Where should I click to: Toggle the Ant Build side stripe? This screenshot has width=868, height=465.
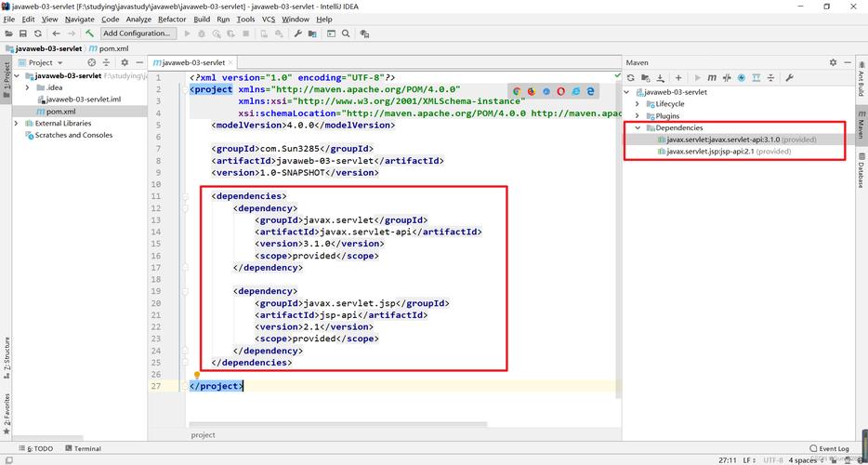(x=861, y=77)
